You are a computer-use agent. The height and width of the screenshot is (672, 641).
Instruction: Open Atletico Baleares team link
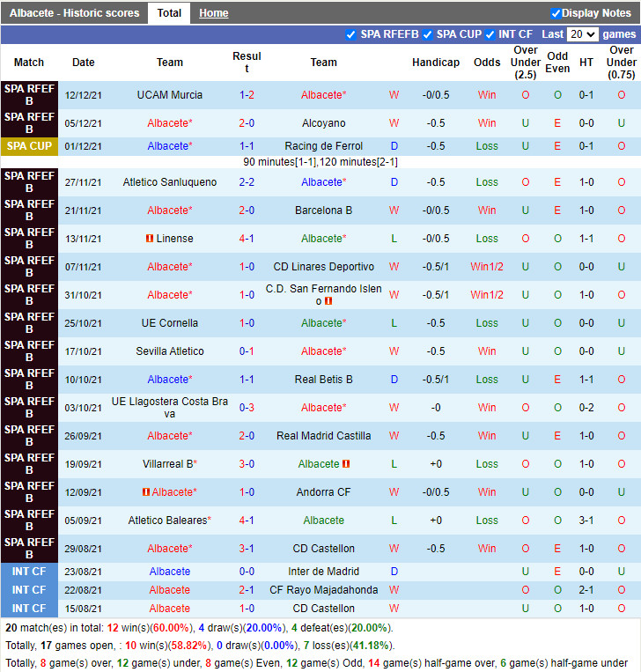168,521
